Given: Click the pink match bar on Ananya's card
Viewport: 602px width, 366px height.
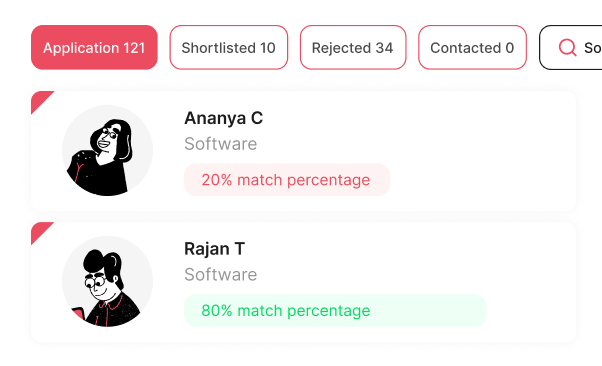Looking at the screenshot, I should [x=287, y=180].
